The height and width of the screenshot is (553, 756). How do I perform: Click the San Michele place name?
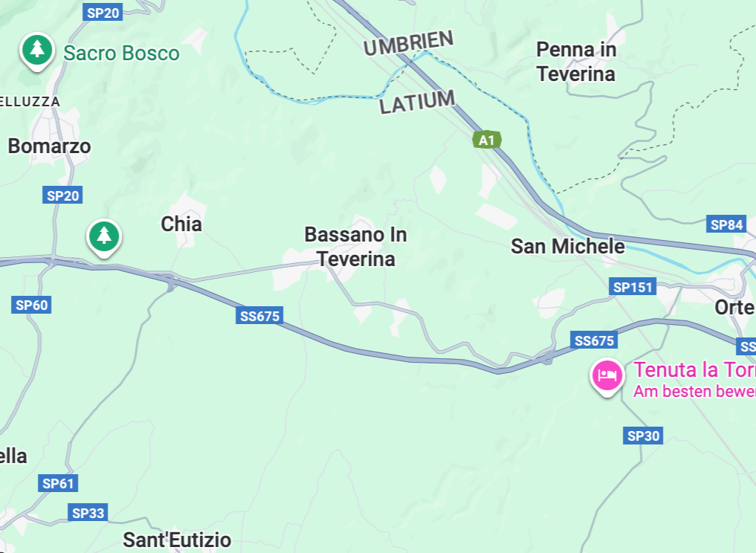coord(568,246)
